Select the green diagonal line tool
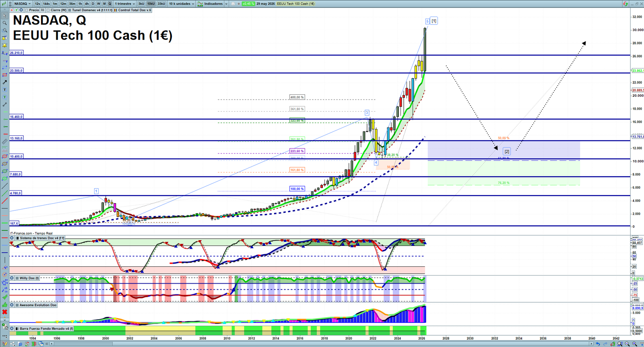The width and height of the screenshot is (644, 347). pyautogui.click(x=4, y=193)
